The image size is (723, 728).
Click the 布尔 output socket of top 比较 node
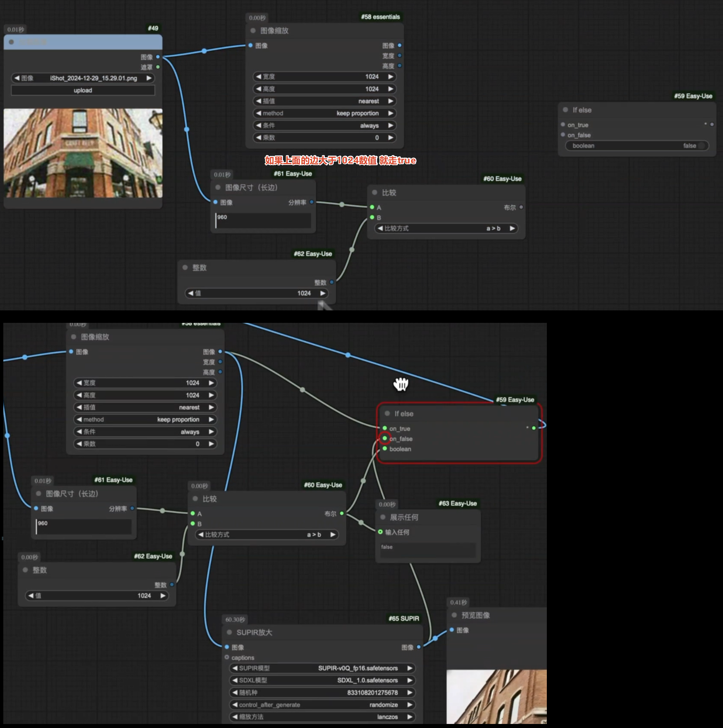coord(521,207)
